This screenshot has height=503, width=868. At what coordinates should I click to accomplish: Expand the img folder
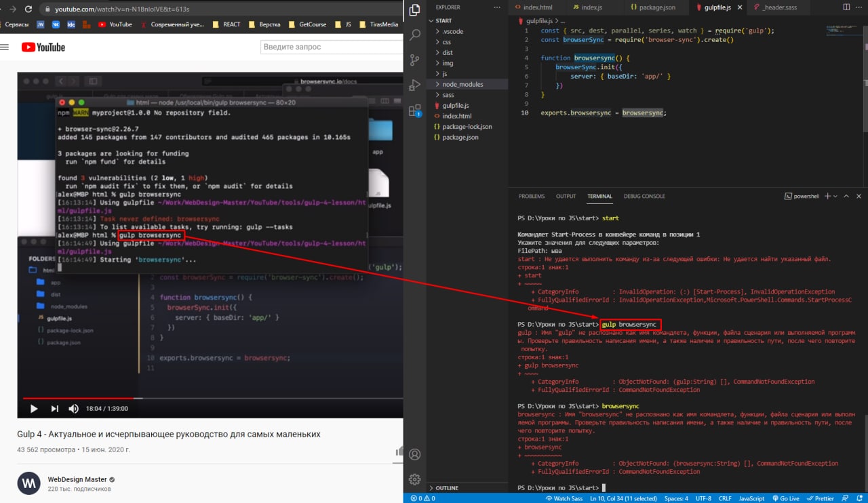(468, 63)
